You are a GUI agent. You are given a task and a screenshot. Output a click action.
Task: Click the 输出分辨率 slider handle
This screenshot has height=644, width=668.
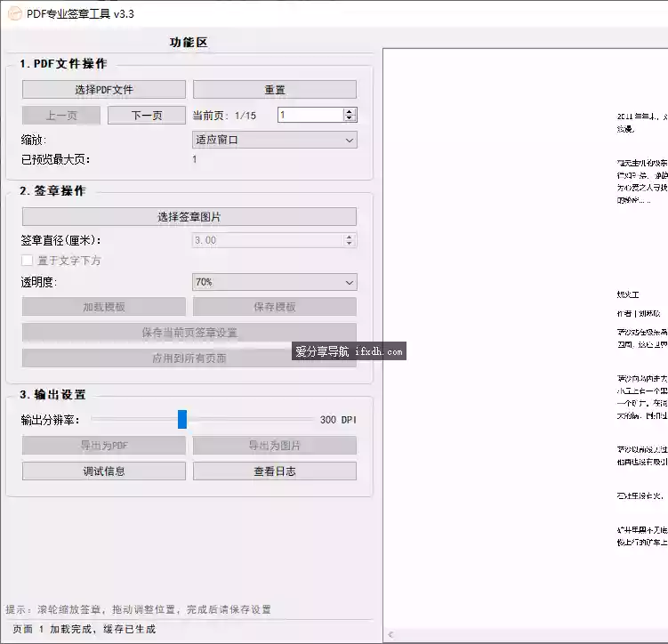tap(182, 420)
